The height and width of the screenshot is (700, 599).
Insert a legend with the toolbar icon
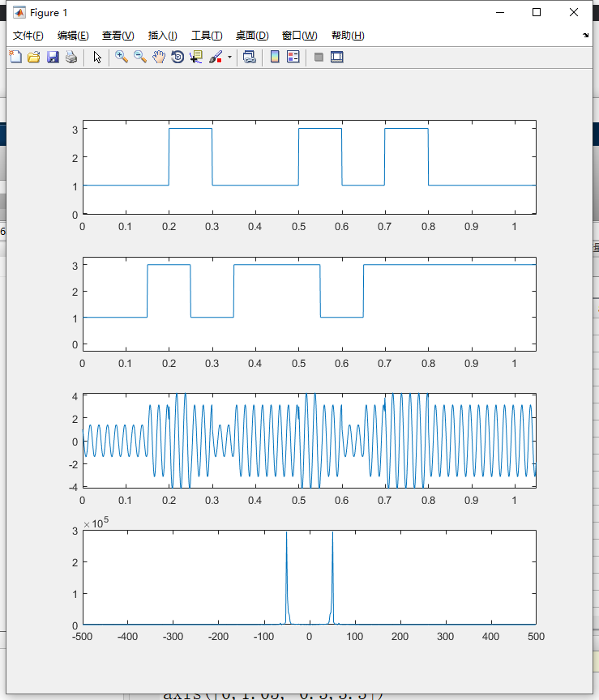click(293, 57)
